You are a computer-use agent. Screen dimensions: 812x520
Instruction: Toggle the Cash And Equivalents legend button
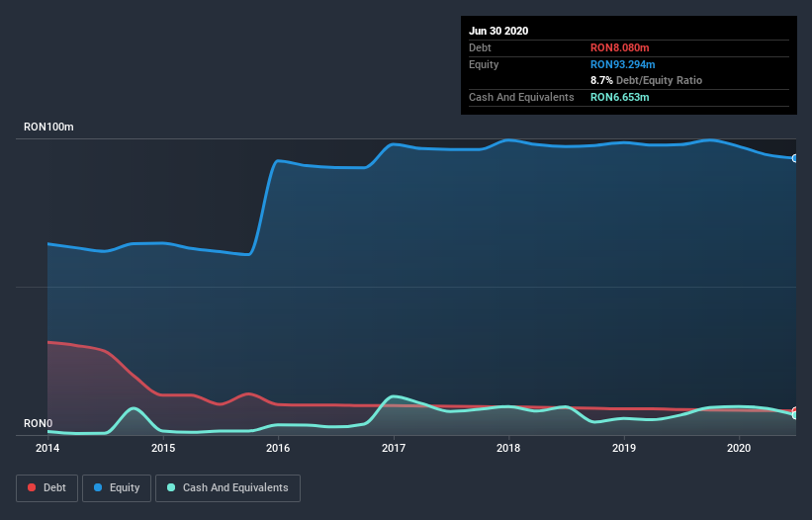click(227, 488)
